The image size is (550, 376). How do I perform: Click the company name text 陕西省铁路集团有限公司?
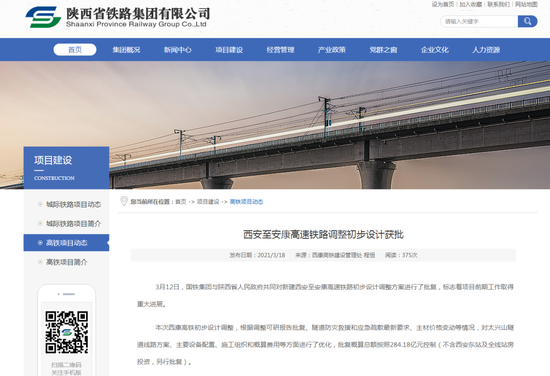138,13
